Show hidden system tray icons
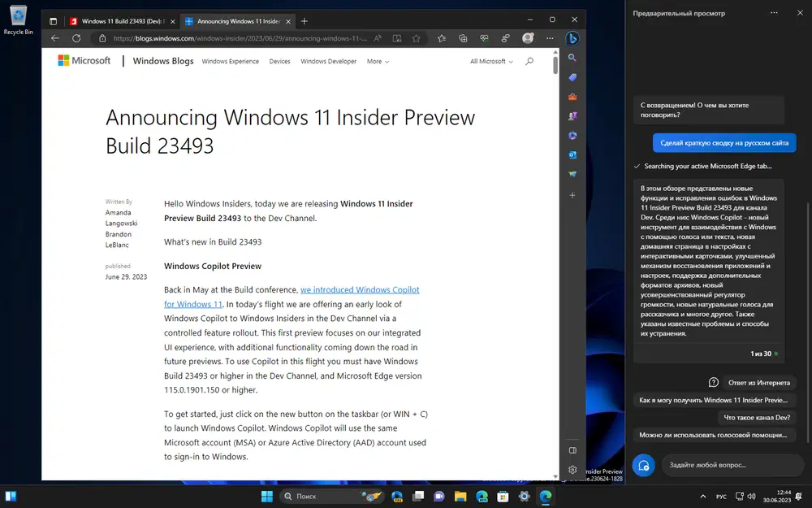The image size is (812, 508). 702,496
